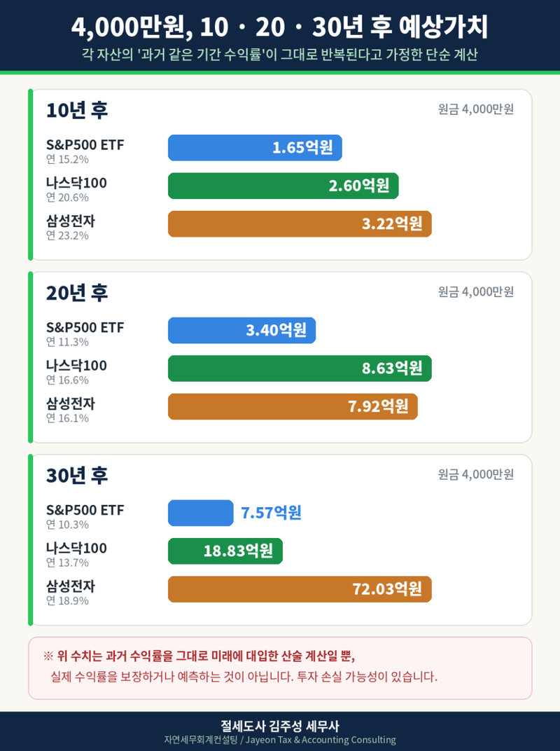
Task: Click the 20년 후 section heading
Action: 77,293
